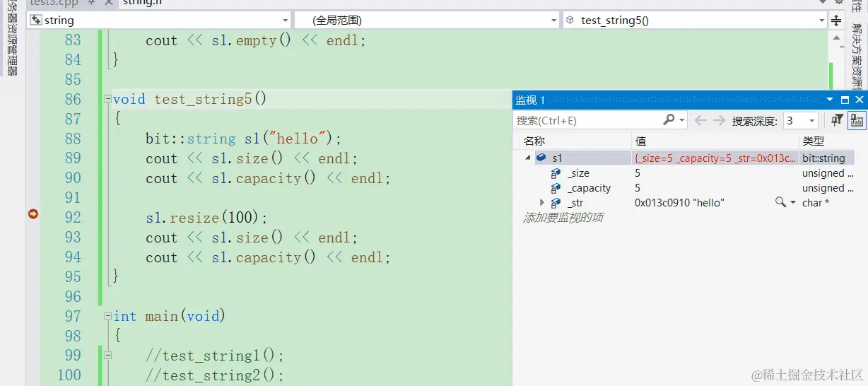Click void test_string5() declaration
The image size is (868, 386).
tap(189, 99)
